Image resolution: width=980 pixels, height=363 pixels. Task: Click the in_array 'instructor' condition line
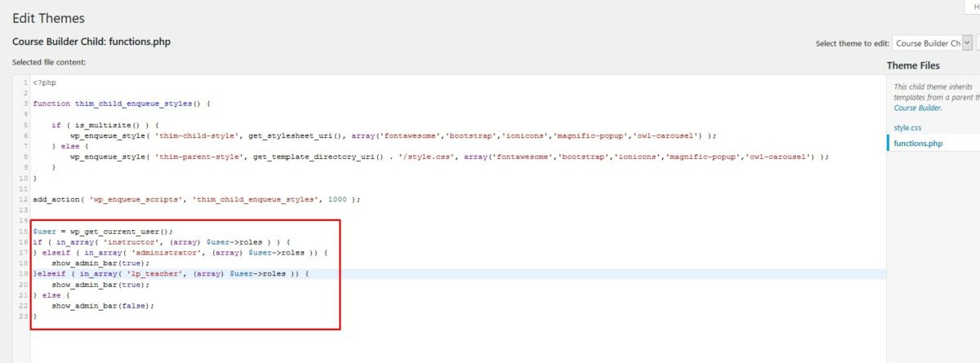(x=160, y=242)
